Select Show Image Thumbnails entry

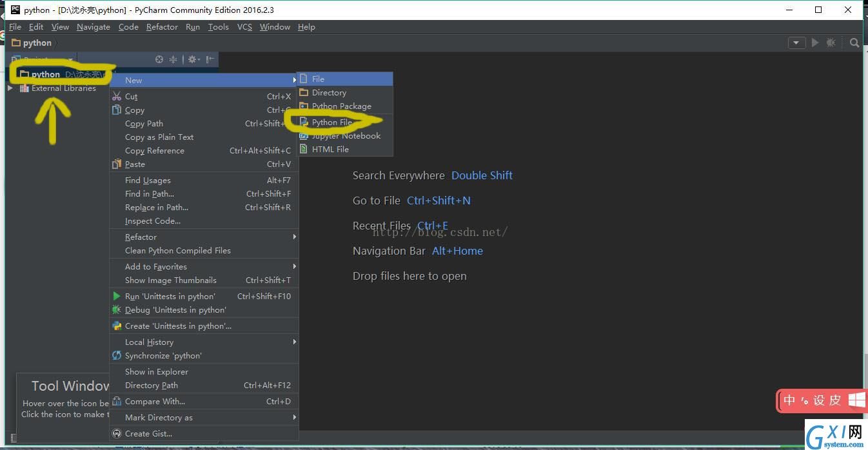(204, 280)
